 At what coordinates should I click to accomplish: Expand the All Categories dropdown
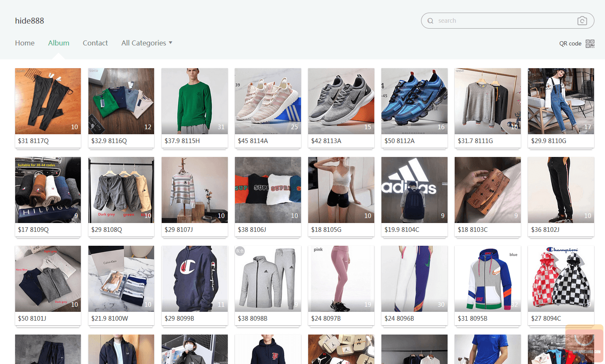(x=147, y=43)
